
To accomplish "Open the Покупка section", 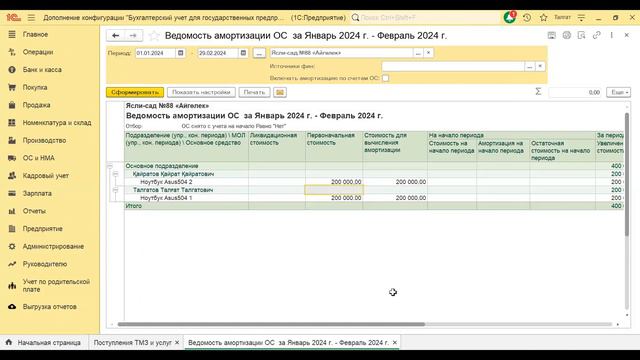I will click(35, 87).
